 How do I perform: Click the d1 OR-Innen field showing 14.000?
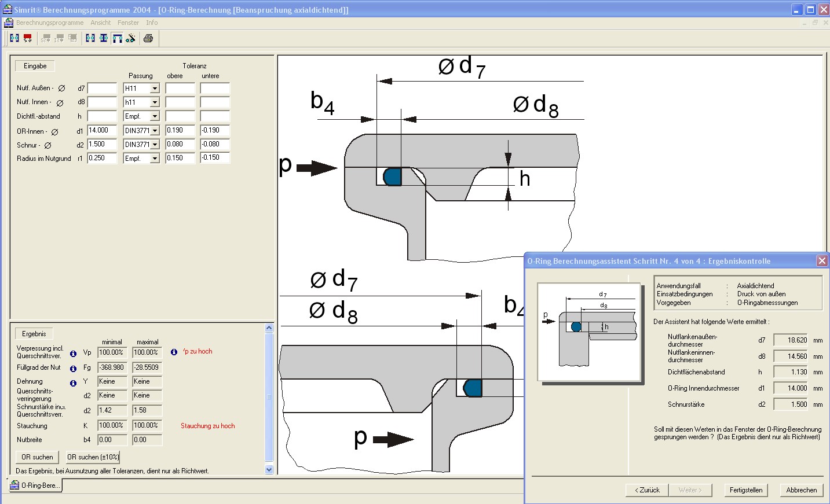(102, 131)
